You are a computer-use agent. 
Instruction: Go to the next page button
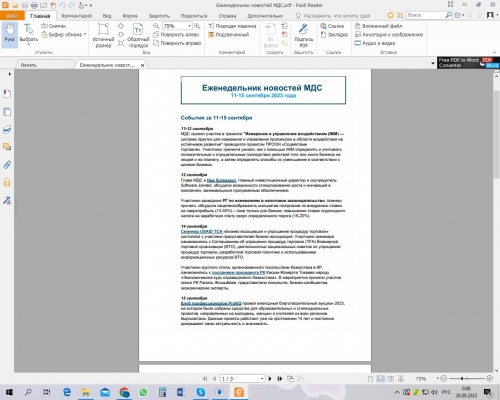tap(270, 379)
